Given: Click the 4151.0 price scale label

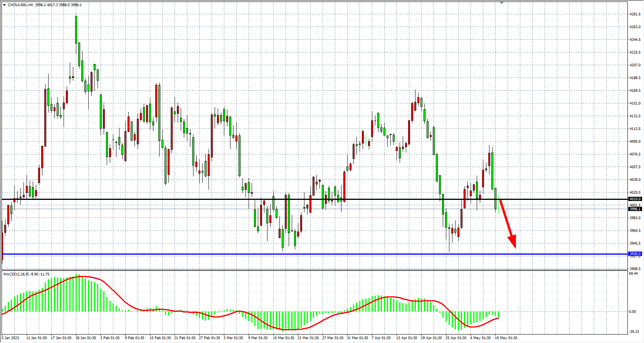Looking at the screenshot, I should point(635,103).
